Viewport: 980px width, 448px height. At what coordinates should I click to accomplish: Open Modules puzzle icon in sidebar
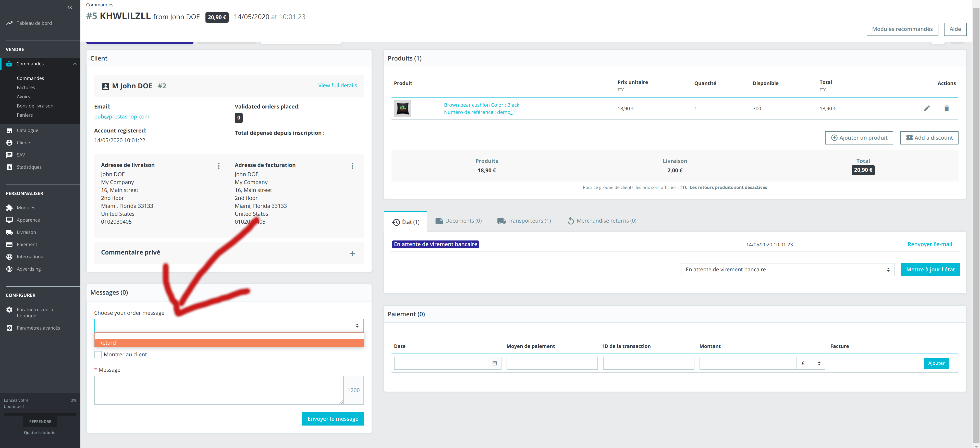click(x=9, y=208)
